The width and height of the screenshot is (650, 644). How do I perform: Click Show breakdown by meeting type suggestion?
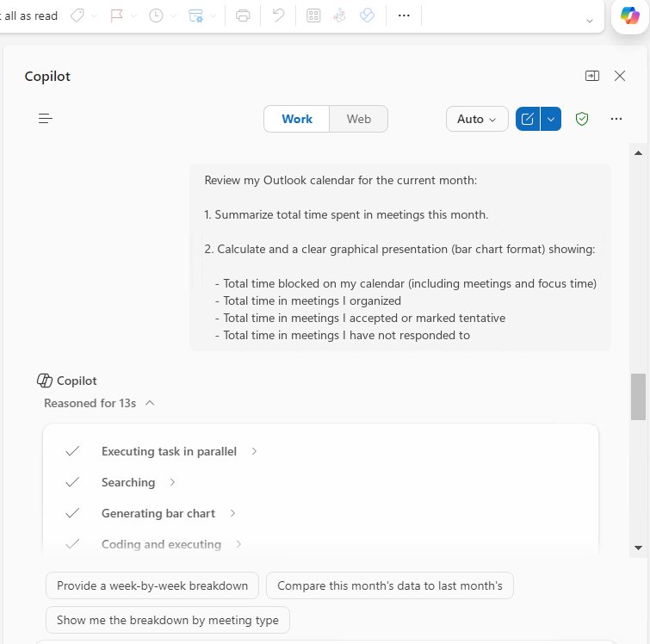[x=168, y=620]
